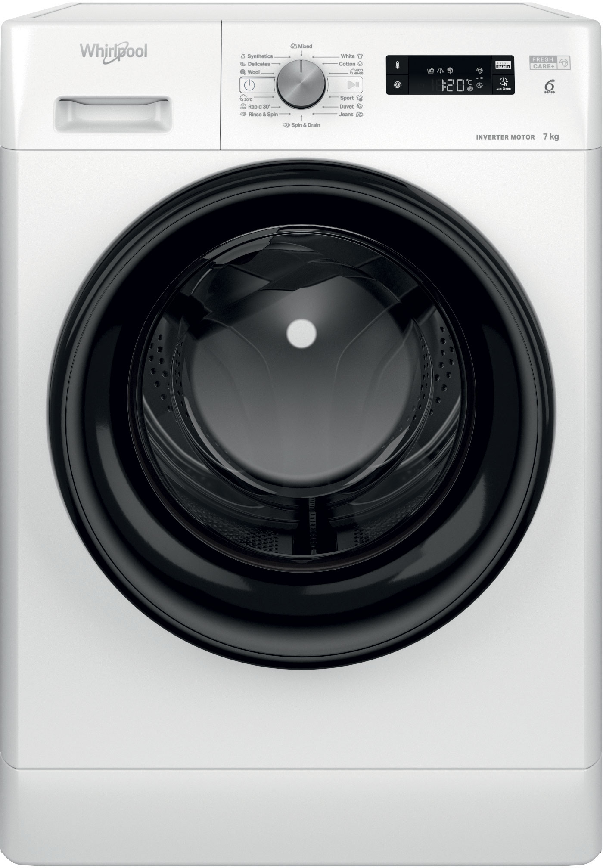
Task: Click the Duvet program icon
Action: pyautogui.click(x=360, y=106)
